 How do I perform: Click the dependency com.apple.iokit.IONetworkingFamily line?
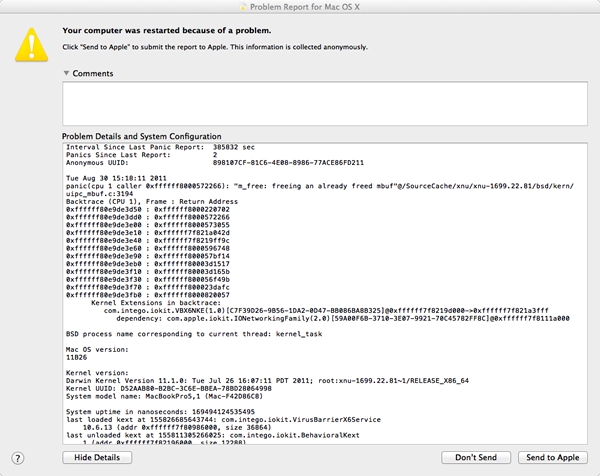[343, 318]
